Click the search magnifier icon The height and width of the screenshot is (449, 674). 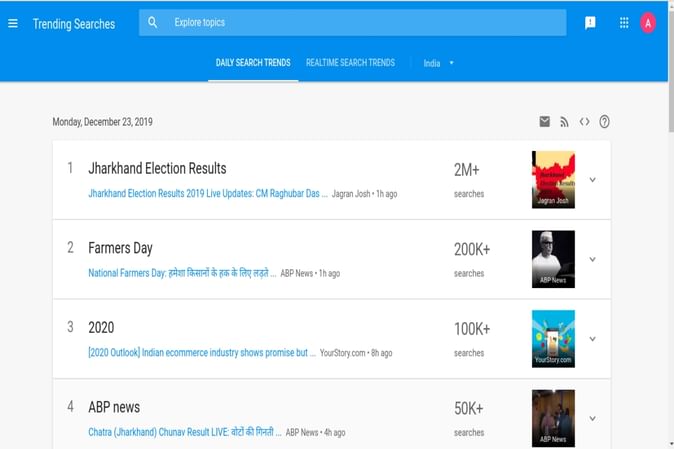153,22
